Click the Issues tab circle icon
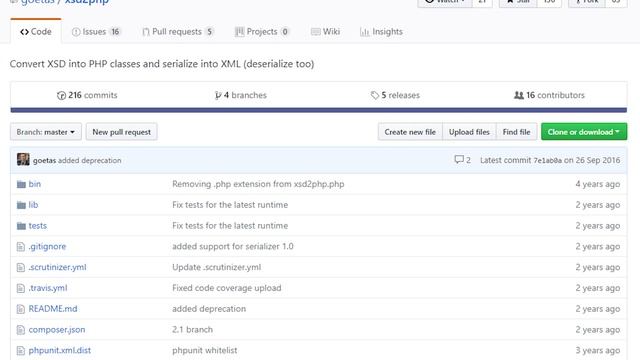 click(76, 32)
